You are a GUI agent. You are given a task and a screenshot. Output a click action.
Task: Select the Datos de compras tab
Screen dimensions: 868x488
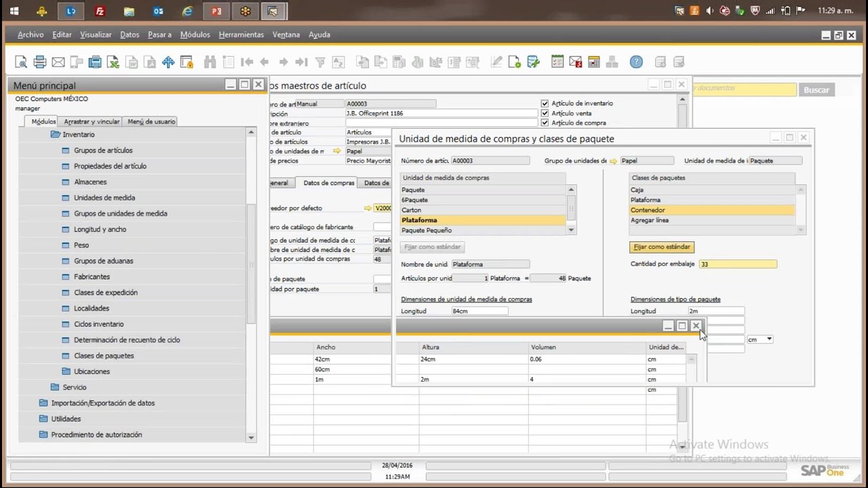pyautogui.click(x=329, y=183)
